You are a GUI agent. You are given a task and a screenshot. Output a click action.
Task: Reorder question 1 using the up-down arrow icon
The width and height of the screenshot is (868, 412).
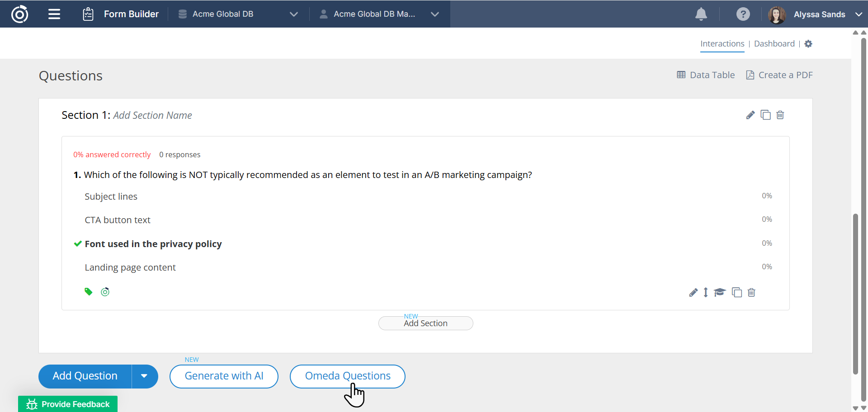click(x=706, y=293)
